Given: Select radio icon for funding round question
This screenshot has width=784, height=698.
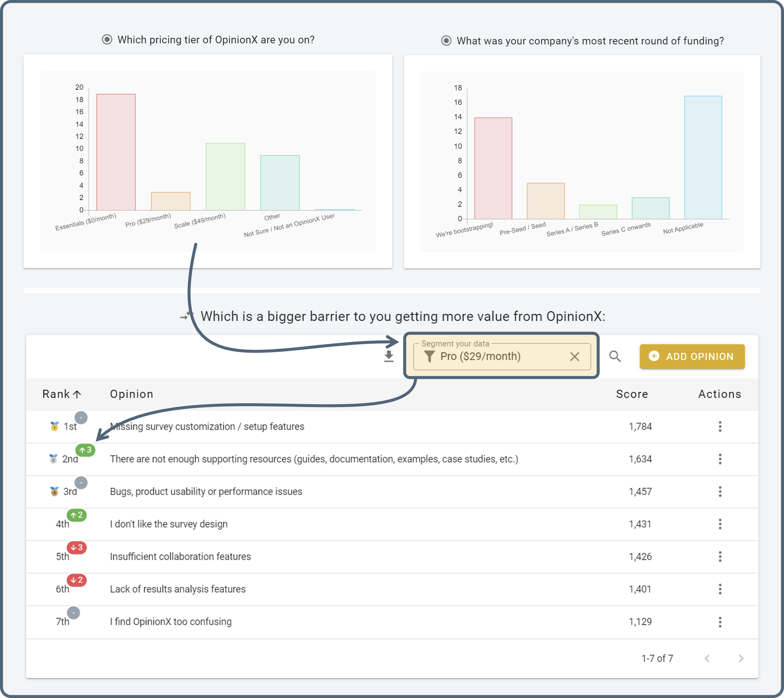Looking at the screenshot, I should coord(446,41).
